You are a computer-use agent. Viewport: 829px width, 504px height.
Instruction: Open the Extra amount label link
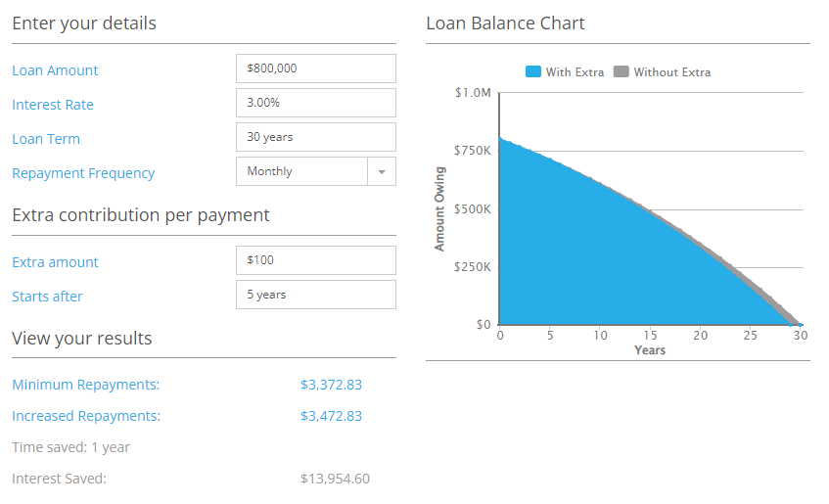[x=55, y=262]
